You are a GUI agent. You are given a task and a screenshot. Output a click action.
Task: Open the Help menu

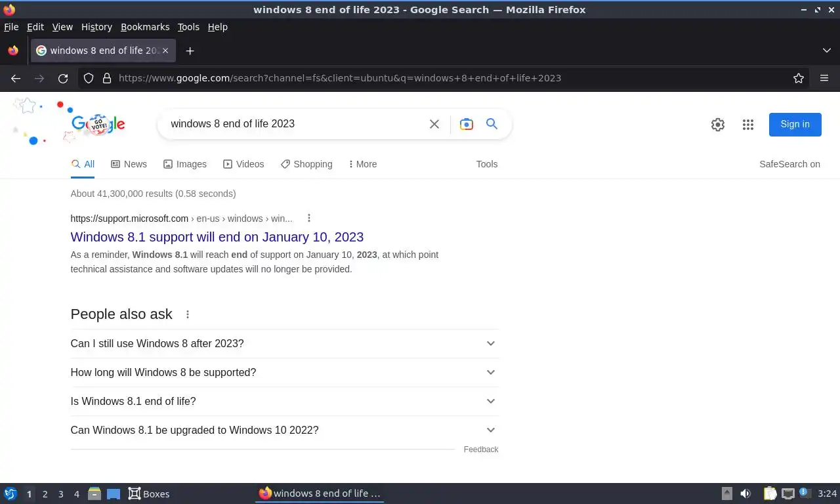(x=217, y=27)
